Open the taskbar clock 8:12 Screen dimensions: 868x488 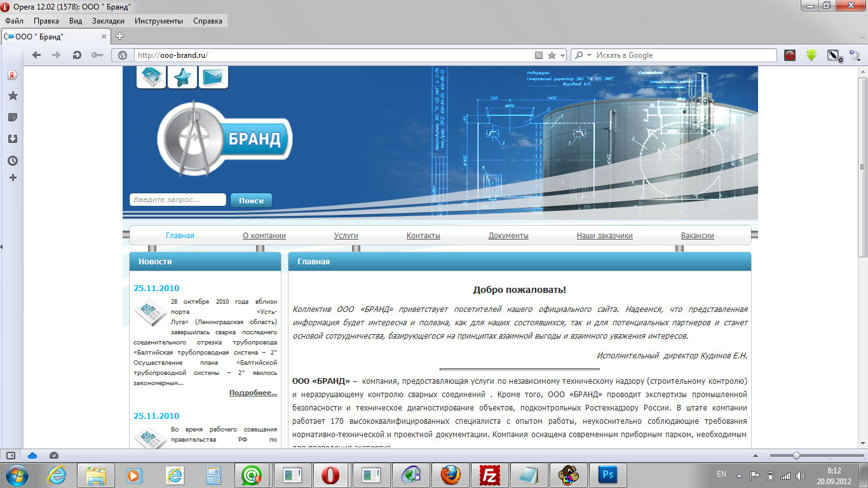click(834, 475)
